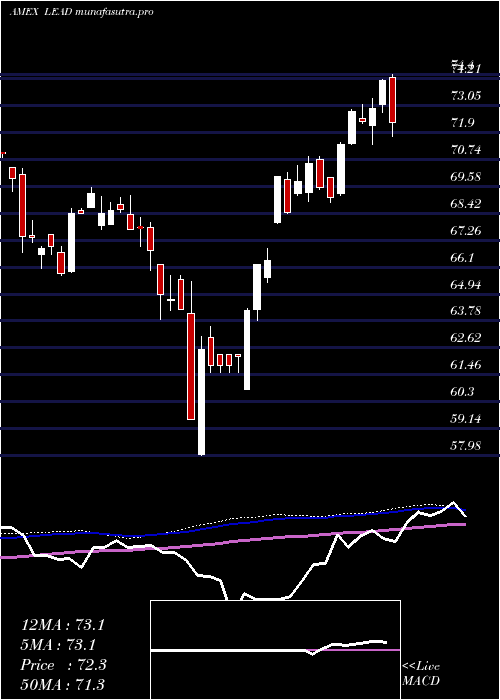Click the 'Price : 72.3' readout

[63, 665]
